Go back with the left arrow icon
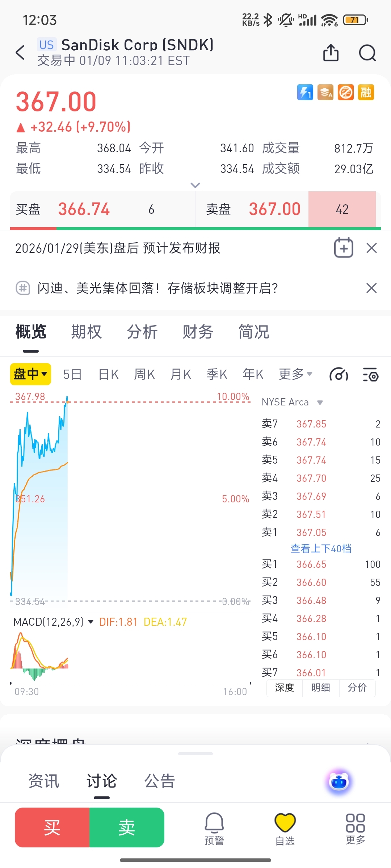Viewport: 391px width, 868px height. coord(21,52)
